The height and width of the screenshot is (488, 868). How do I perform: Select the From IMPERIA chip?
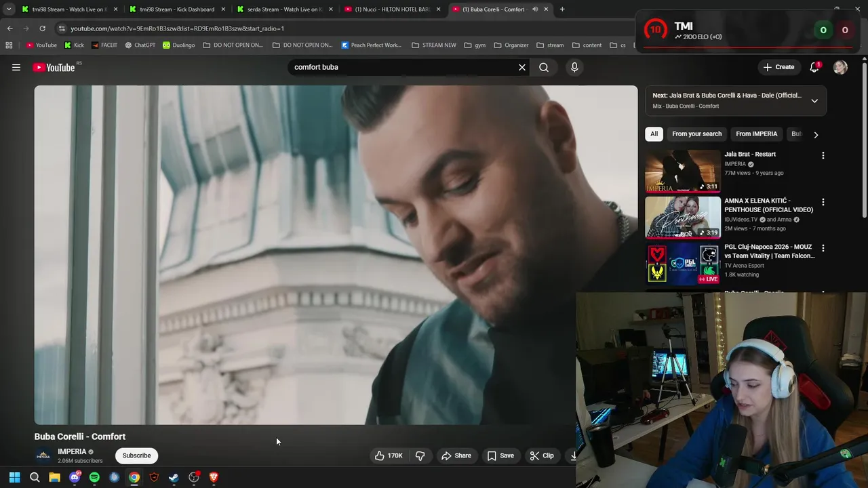tap(756, 134)
